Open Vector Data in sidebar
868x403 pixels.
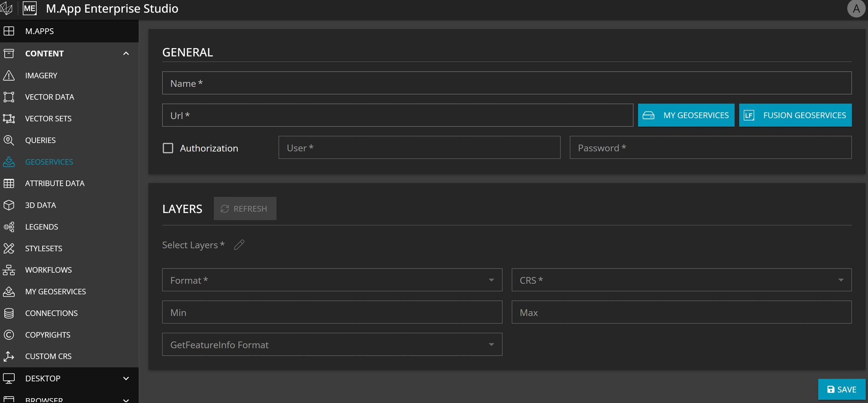click(x=69, y=97)
